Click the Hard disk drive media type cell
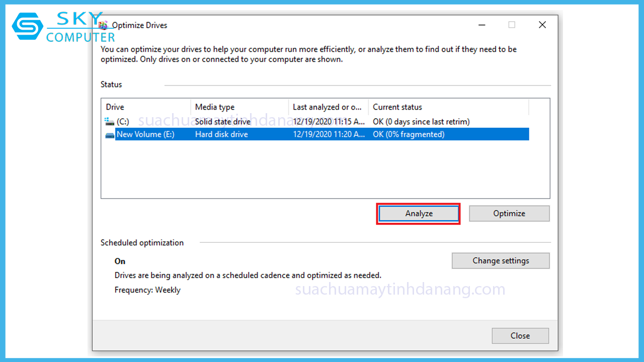 click(x=221, y=135)
